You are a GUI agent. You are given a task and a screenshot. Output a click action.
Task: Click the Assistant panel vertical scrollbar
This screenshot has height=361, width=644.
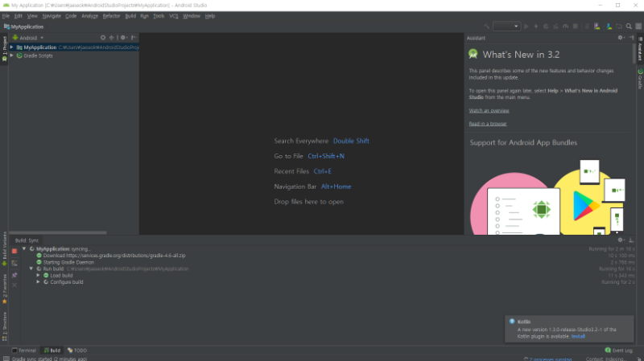pos(634,53)
